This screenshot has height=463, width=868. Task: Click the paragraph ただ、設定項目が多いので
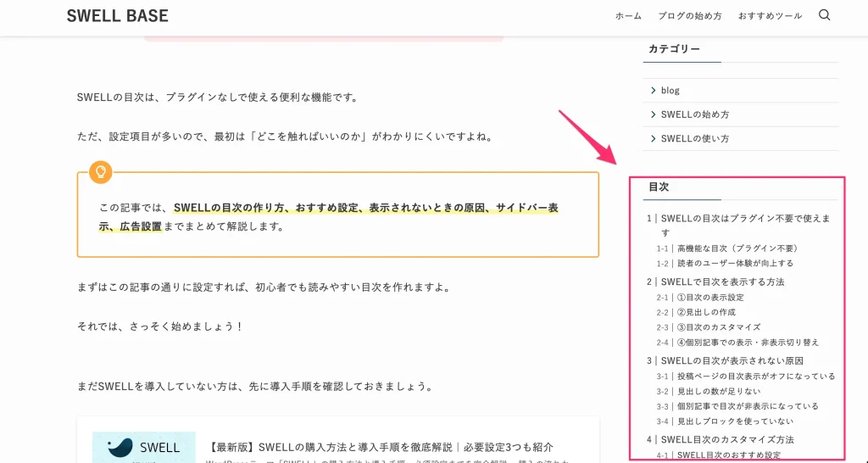tap(285, 137)
